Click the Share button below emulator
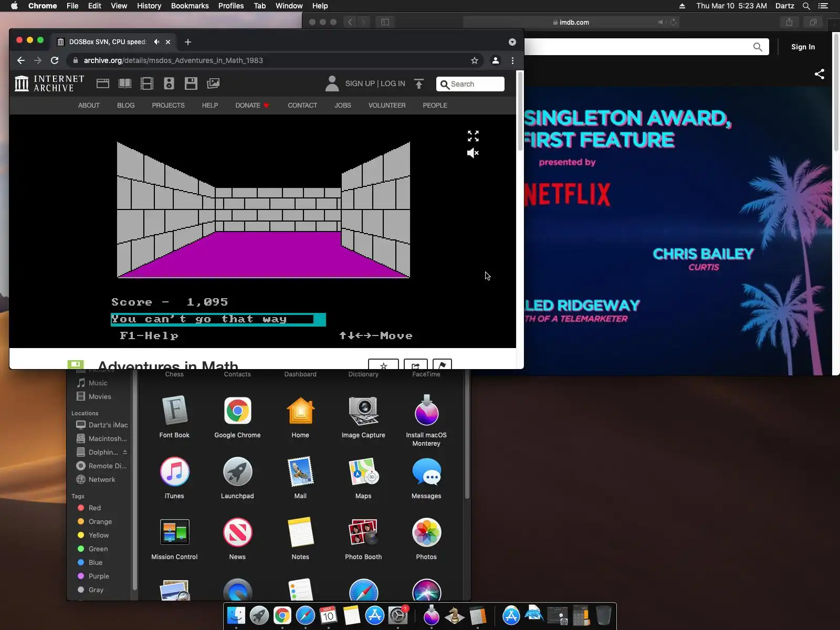Image resolution: width=840 pixels, height=630 pixels. pos(415,364)
